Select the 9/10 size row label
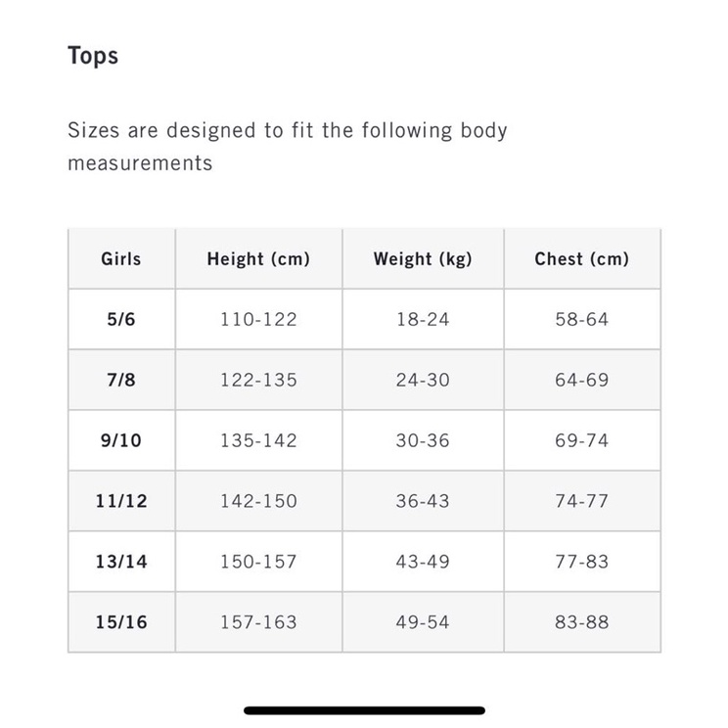The width and height of the screenshot is (728, 728). (121, 440)
